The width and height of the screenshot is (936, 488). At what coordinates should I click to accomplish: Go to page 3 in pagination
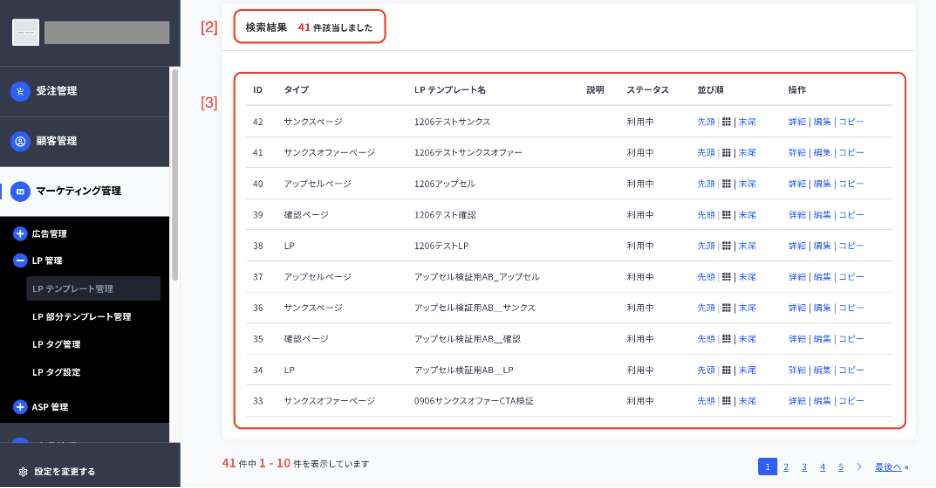click(x=804, y=467)
